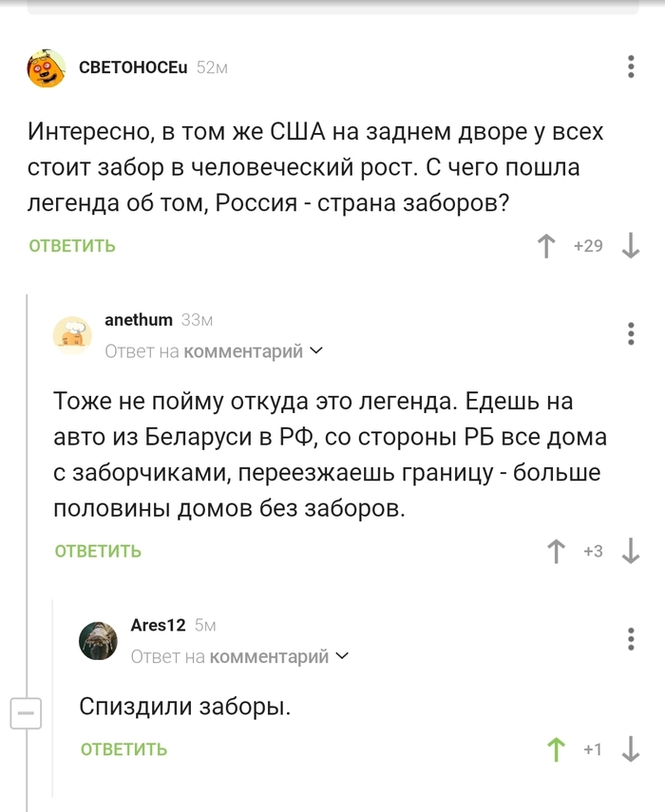Open the three-dot menu on СВЕТОНОСЕu's comment

tap(629, 65)
